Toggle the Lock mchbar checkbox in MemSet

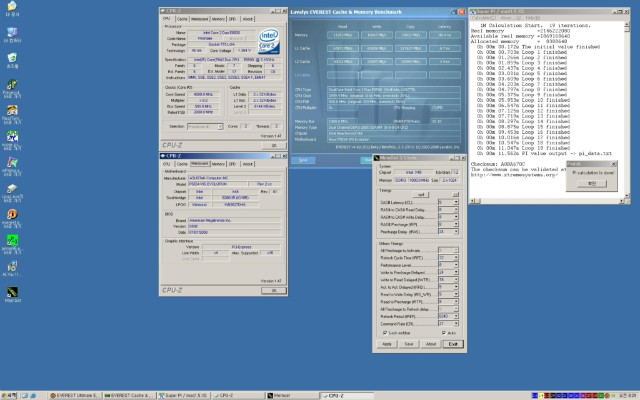point(385,333)
